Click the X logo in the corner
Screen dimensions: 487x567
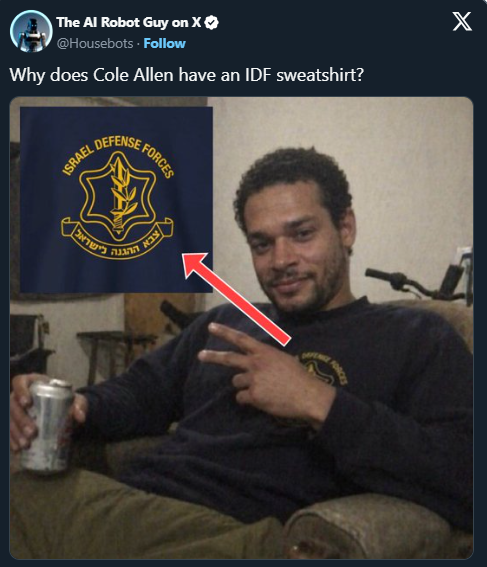[462, 21]
